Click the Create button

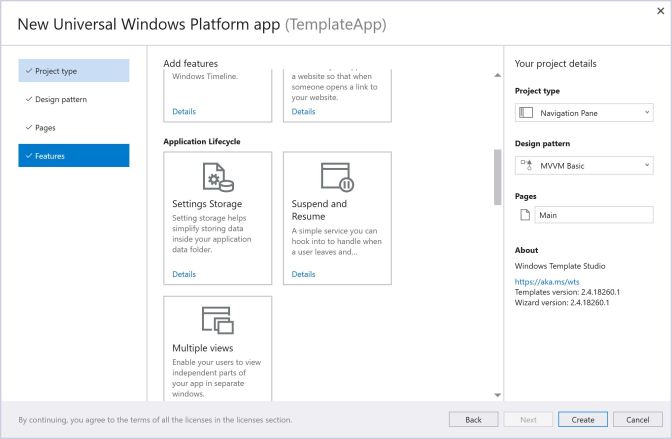pyautogui.click(x=583, y=420)
